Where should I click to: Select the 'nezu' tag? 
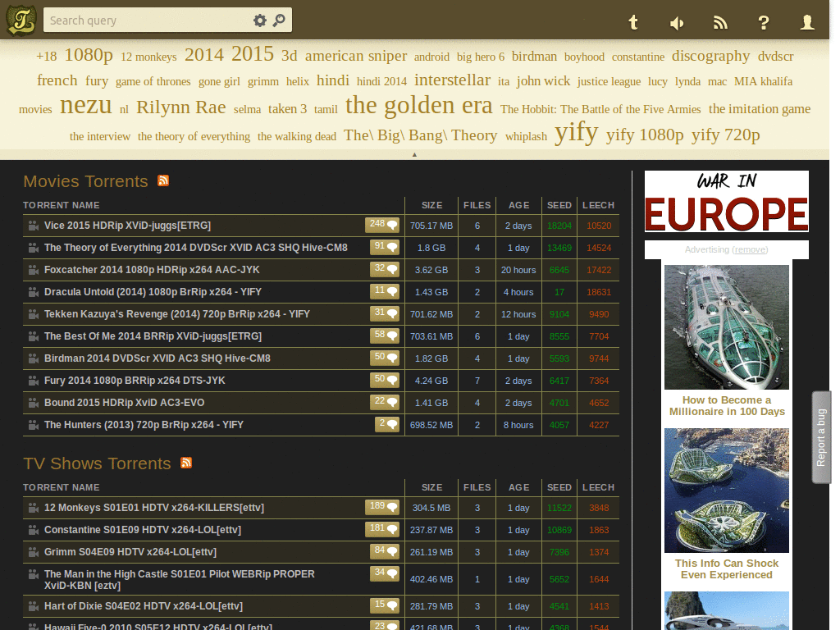coord(85,105)
